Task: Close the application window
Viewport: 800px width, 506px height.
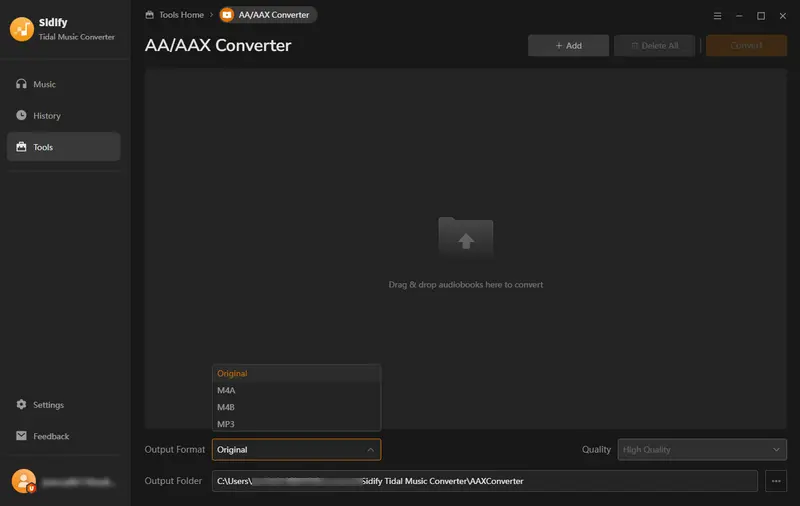Action: pos(783,16)
